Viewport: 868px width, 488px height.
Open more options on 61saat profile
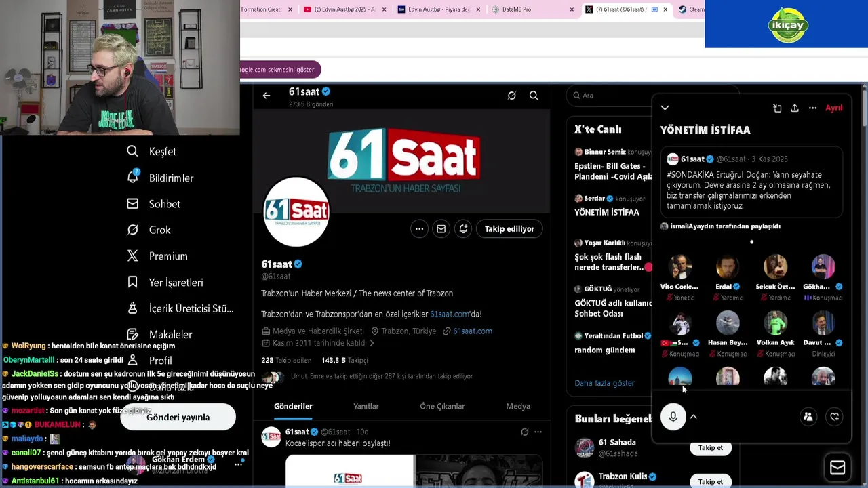click(x=419, y=229)
